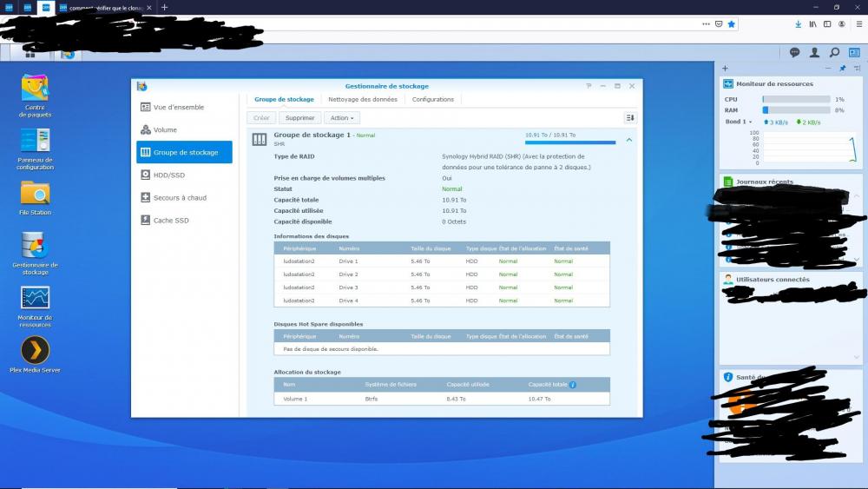Image resolution: width=868 pixels, height=489 pixels.
Task: Select Drive 3 row in disk table
Action: (441, 287)
